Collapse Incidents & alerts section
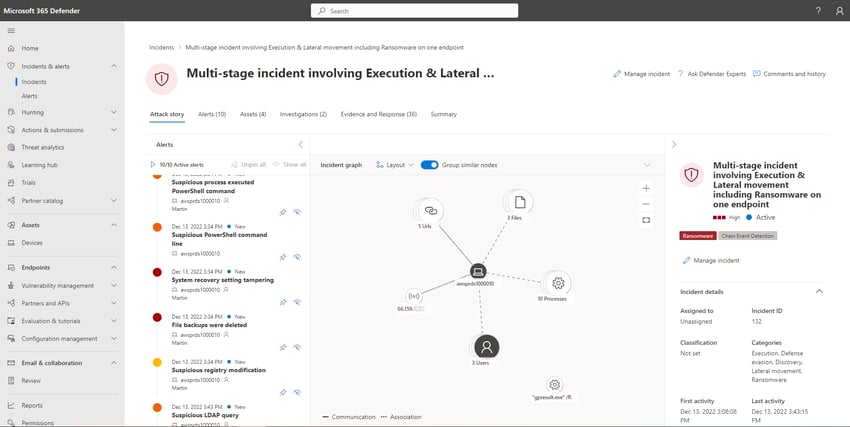The height and width of the screenshot is (427, 850). 114,66
